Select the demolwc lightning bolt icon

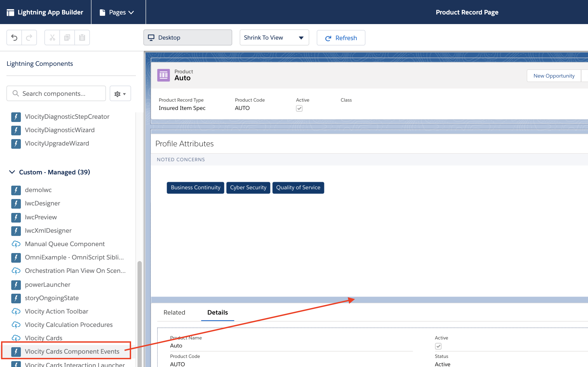pos(16,190)
